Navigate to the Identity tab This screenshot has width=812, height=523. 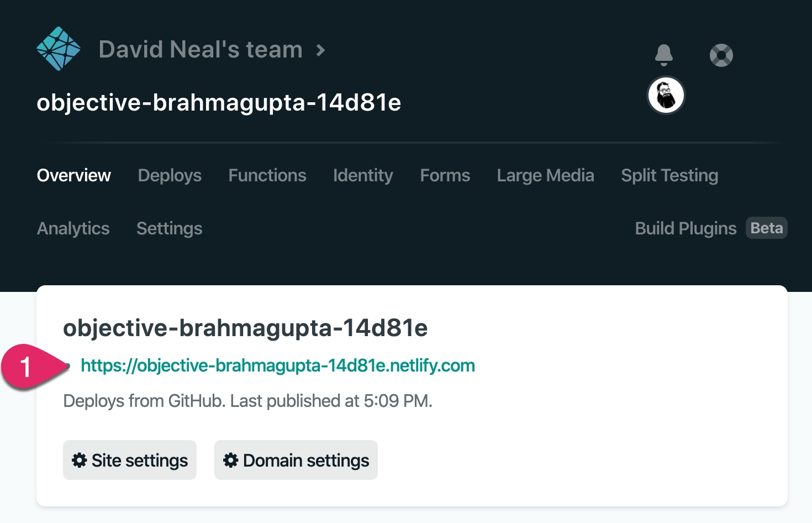click(x=363, y=175)
